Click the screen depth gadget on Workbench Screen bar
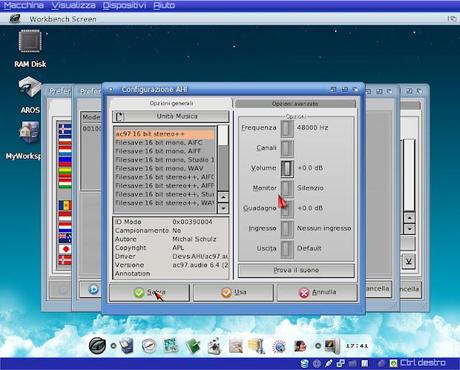This screenshot has height=370, width=460. [x=452, y=19]
